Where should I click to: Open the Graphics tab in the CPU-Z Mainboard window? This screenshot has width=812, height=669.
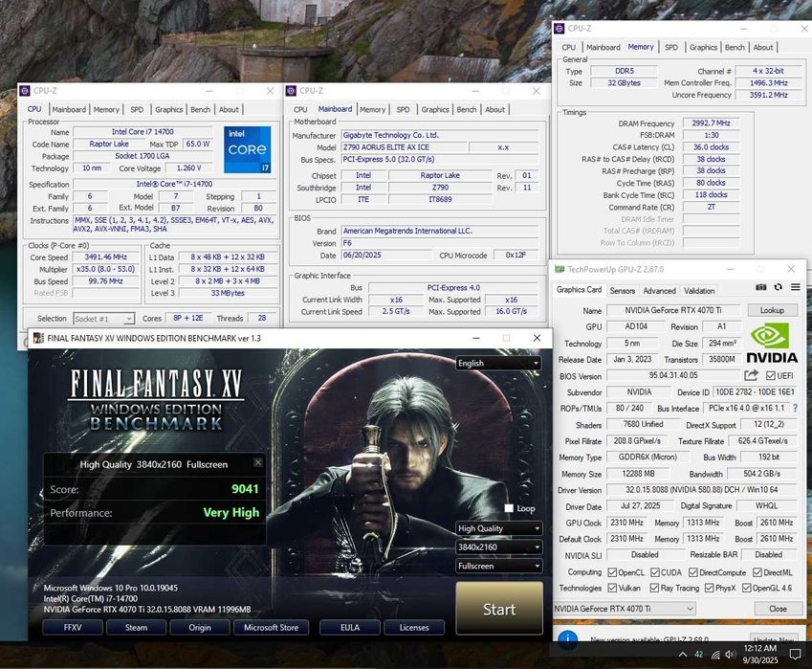click(x=435, y=109)
